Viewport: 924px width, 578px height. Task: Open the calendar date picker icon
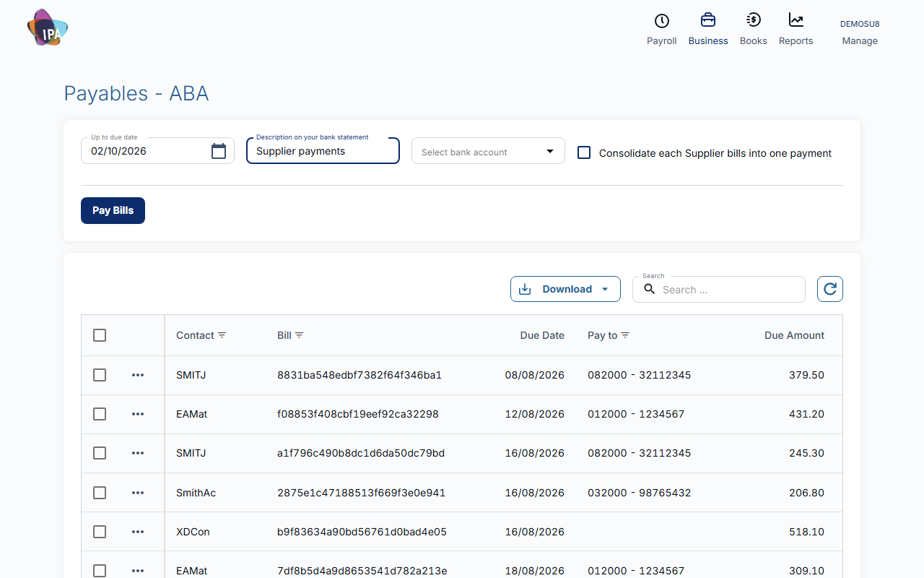[219, 151]
